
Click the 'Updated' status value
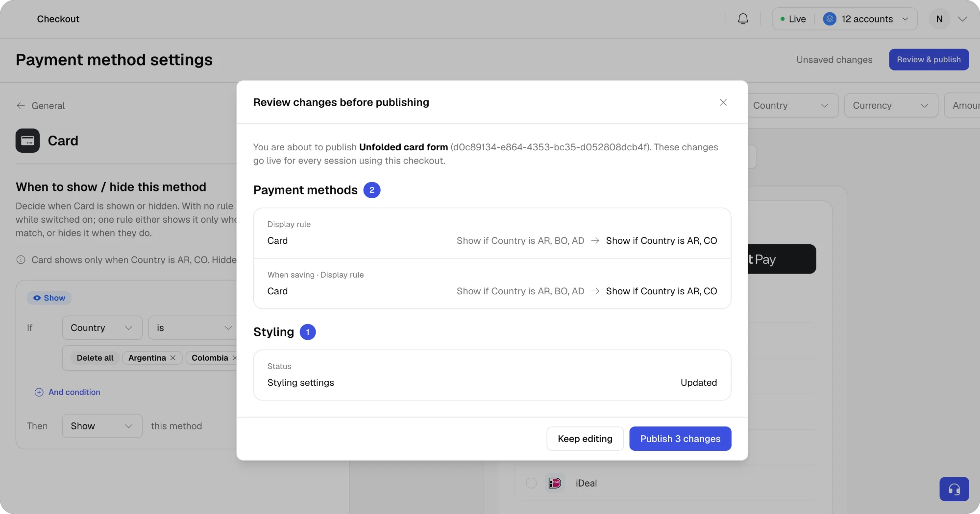click(698, 383)
